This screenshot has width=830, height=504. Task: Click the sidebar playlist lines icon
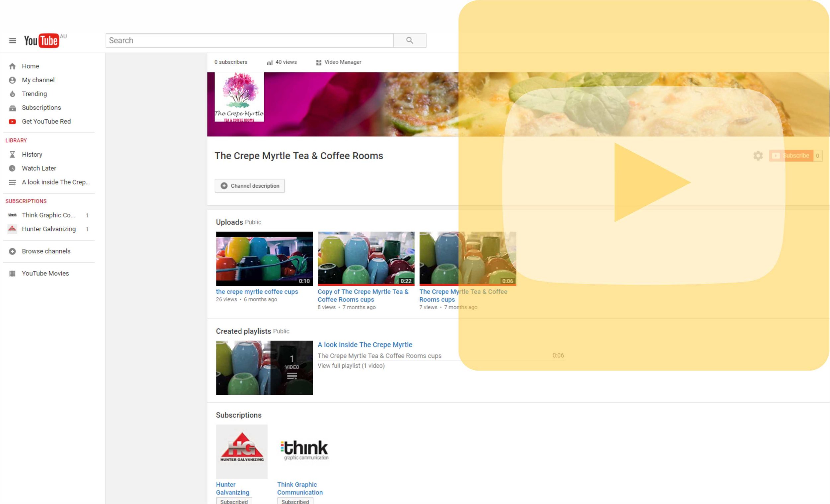(13, 182)
